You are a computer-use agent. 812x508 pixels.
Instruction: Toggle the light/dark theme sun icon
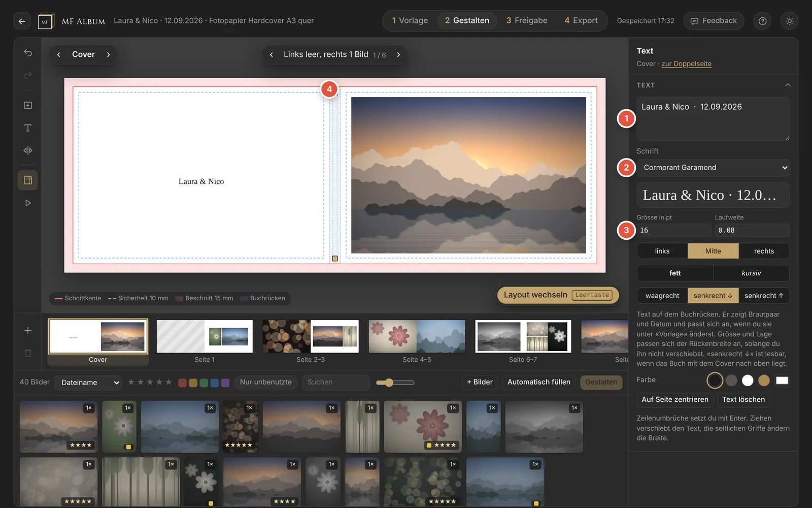789,21
